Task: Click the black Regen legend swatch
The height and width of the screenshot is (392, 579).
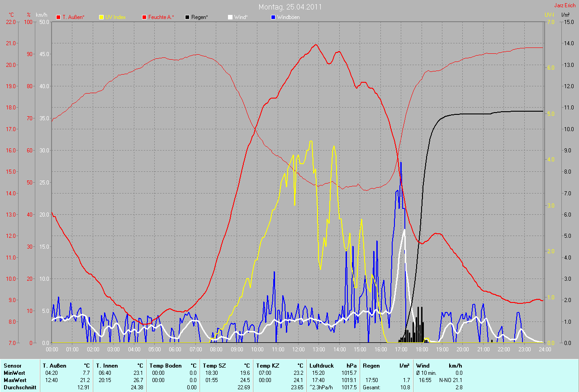Action: (x=187, y=17)
